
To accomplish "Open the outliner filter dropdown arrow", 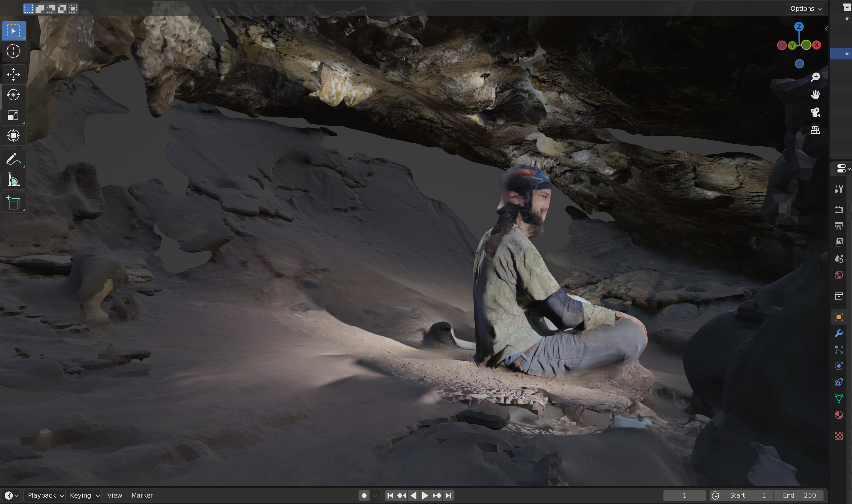I will pos(846,19).
